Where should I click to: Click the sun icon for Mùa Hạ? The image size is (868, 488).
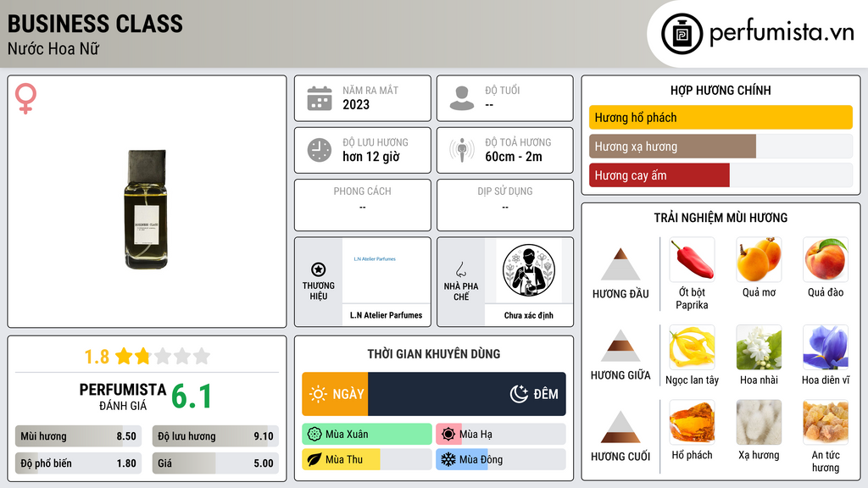[x=448, y=435]
